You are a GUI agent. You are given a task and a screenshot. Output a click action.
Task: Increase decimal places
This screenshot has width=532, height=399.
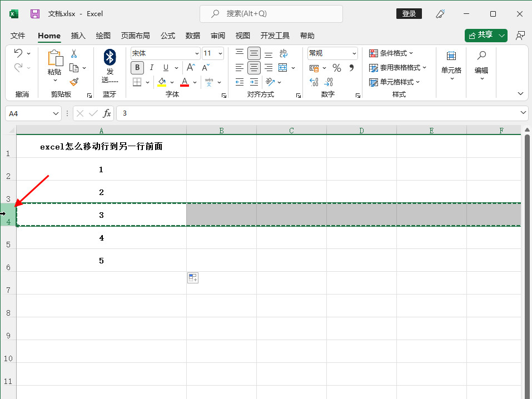point(314,82)
